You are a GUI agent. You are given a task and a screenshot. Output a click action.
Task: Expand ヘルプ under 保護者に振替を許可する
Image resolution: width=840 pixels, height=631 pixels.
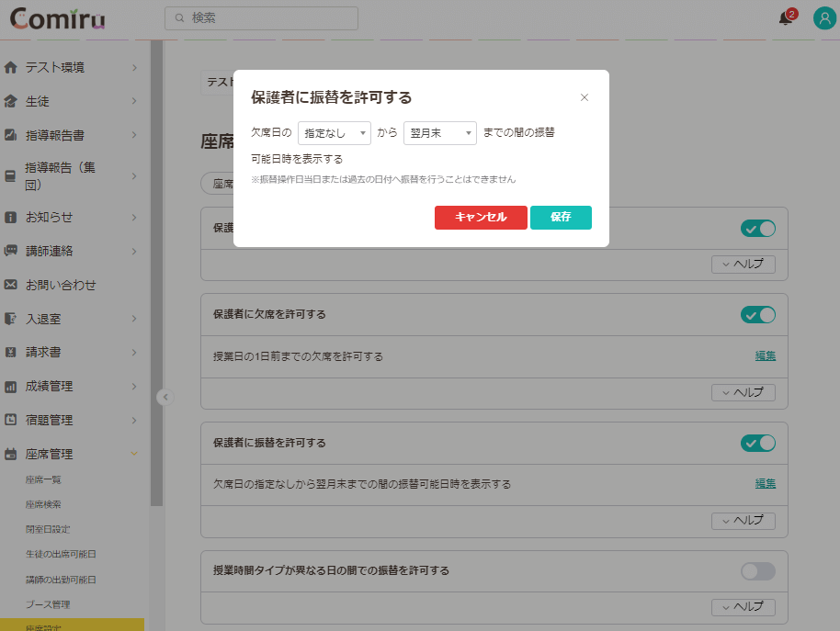[743, 520]
